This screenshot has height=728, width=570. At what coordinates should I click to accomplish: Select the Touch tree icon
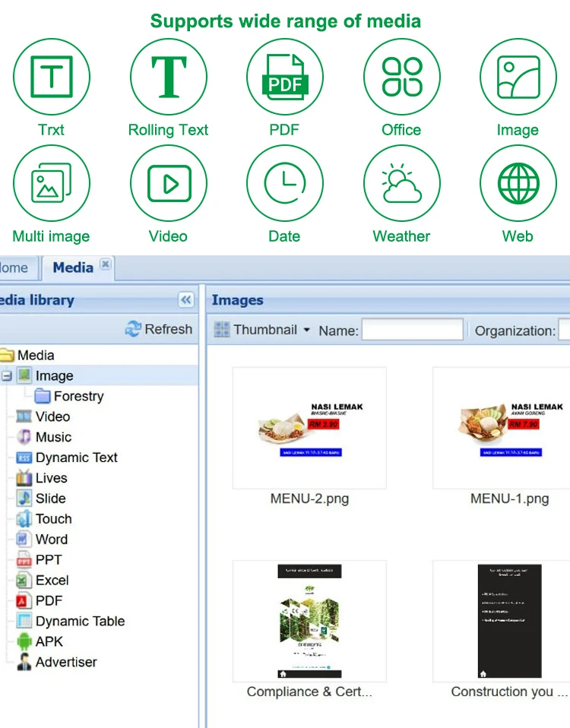[24, 518]
